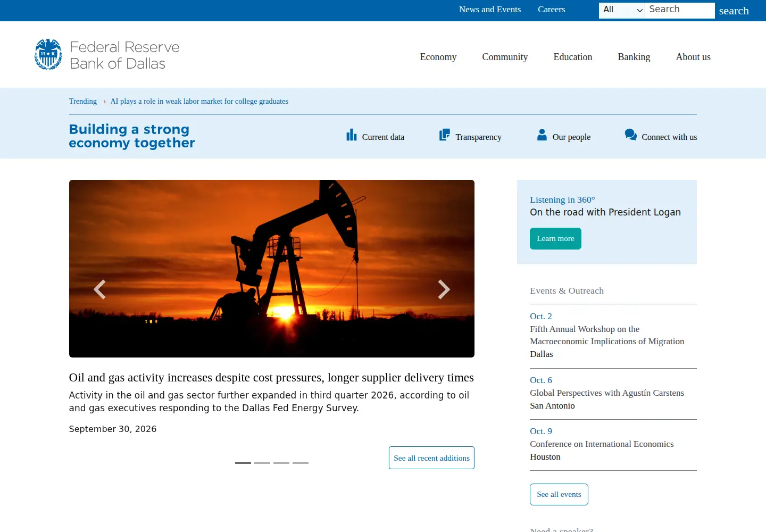The height and width of the screenshot is (532, 766).
Task: Click the September 30, 2026 date text
Action: [x=113, y=429]
